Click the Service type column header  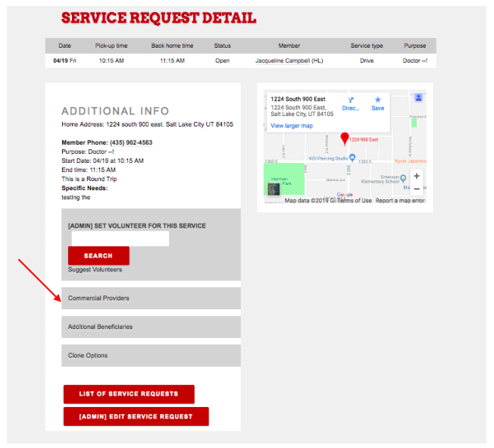coord(367,45)
